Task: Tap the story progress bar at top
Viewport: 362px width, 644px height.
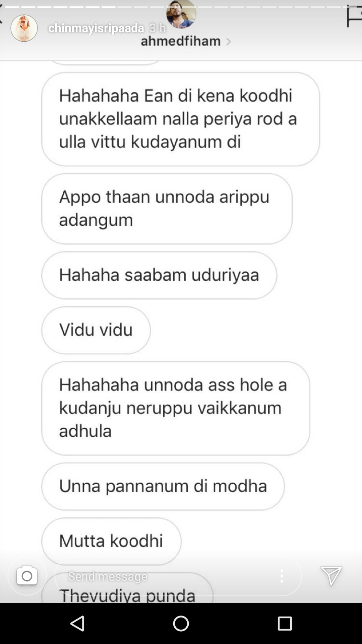Action: (x=181, y=6)
